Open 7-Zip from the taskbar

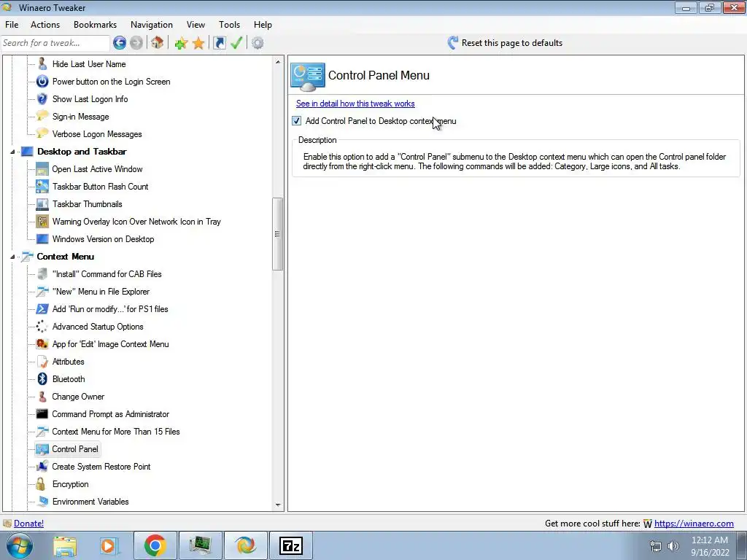coord(292,545)
